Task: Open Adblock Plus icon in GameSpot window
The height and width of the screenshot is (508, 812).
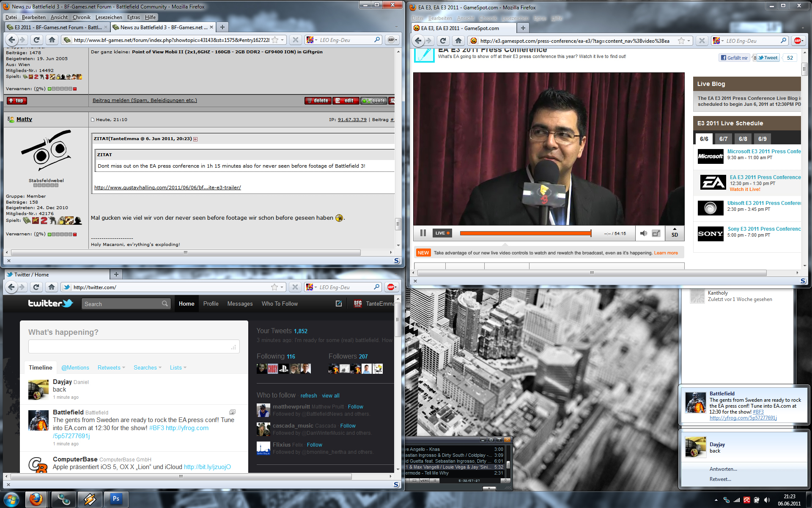Action: [x=798, y=41]
